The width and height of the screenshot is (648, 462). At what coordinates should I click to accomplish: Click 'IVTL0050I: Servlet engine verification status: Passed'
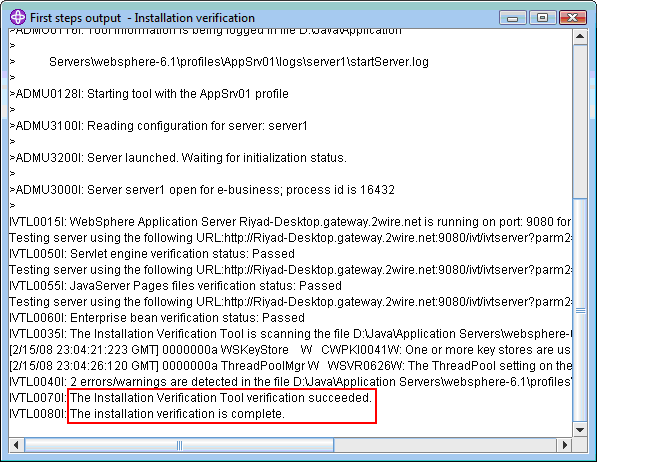pos(152,254)
